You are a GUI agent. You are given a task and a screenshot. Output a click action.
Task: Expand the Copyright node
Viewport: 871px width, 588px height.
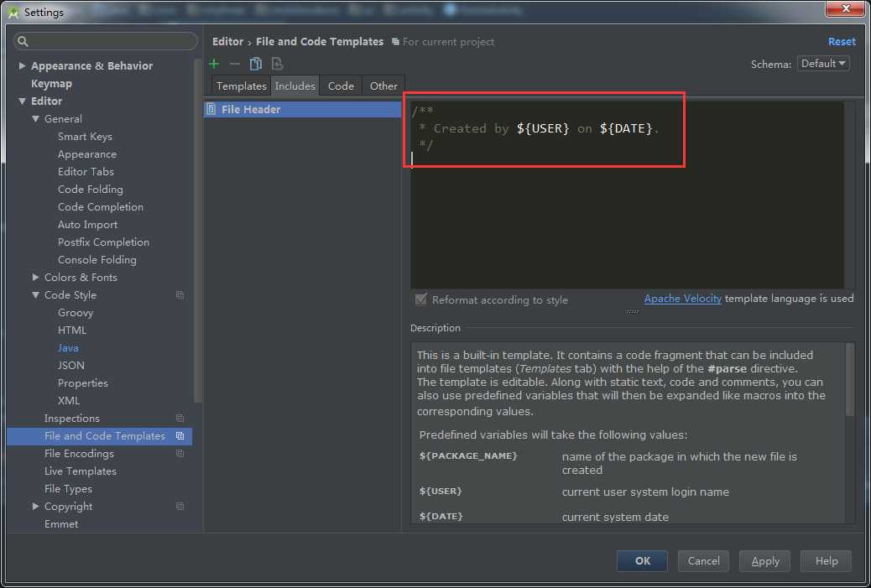pyautogui.click(x=35, y=507)
